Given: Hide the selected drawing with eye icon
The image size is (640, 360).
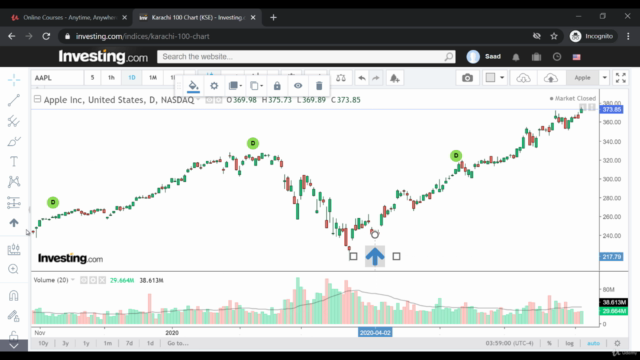Looking at the screenshot, I should (x=298, y=86).
